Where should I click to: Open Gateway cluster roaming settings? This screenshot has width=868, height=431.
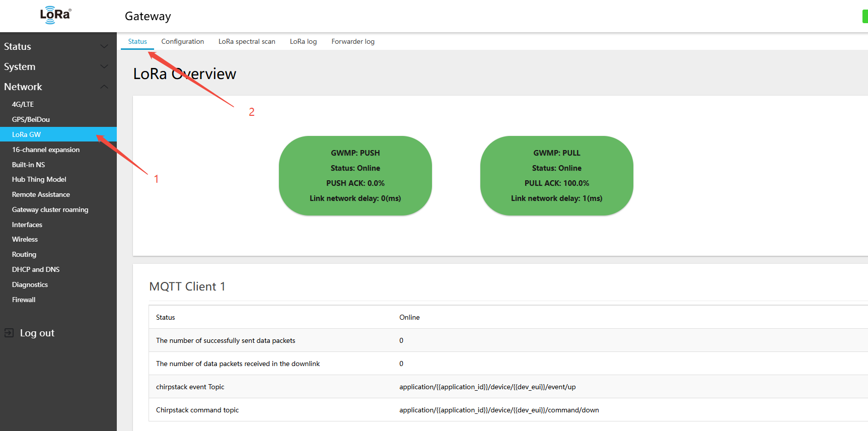point(50,209)
